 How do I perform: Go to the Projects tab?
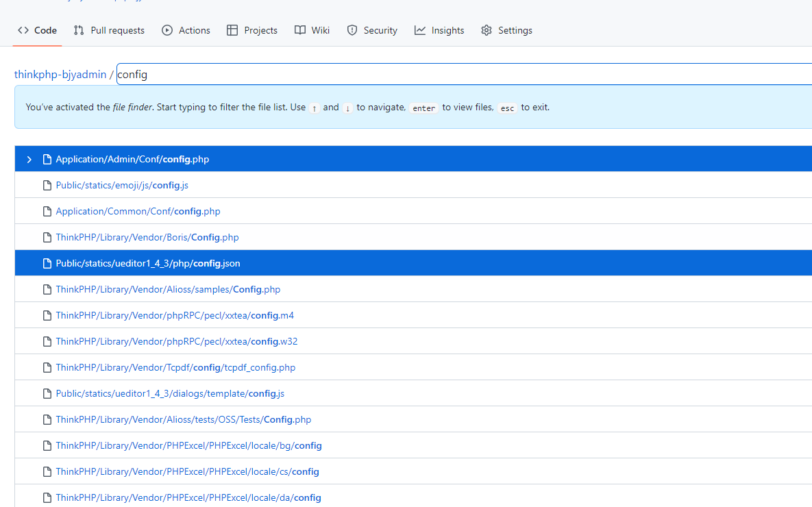[252, 31]
